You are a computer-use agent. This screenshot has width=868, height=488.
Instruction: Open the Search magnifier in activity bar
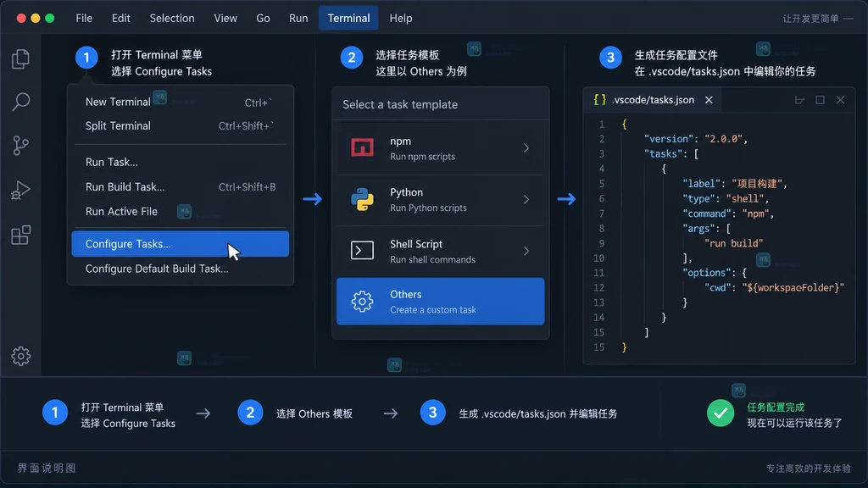coord(20,102)
